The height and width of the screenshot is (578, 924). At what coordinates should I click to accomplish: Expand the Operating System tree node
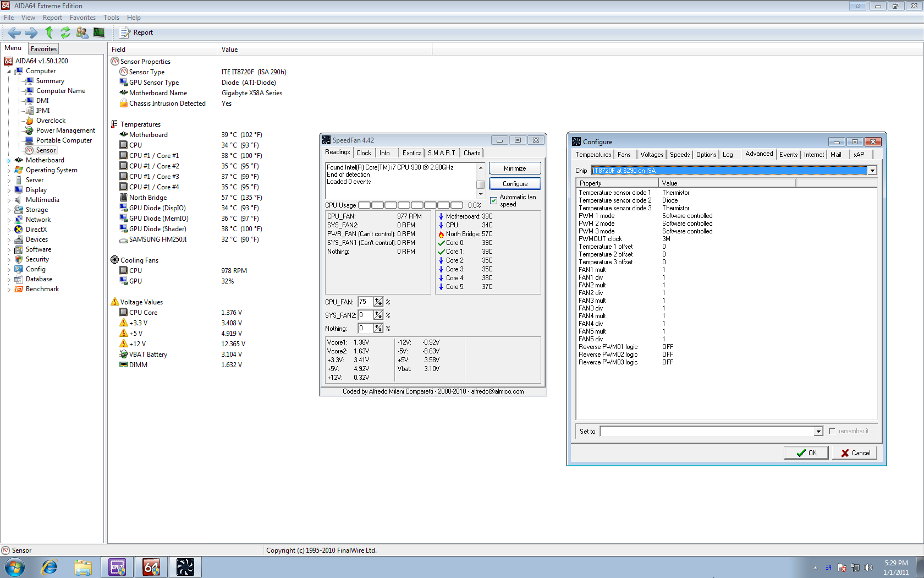point(9,171)
